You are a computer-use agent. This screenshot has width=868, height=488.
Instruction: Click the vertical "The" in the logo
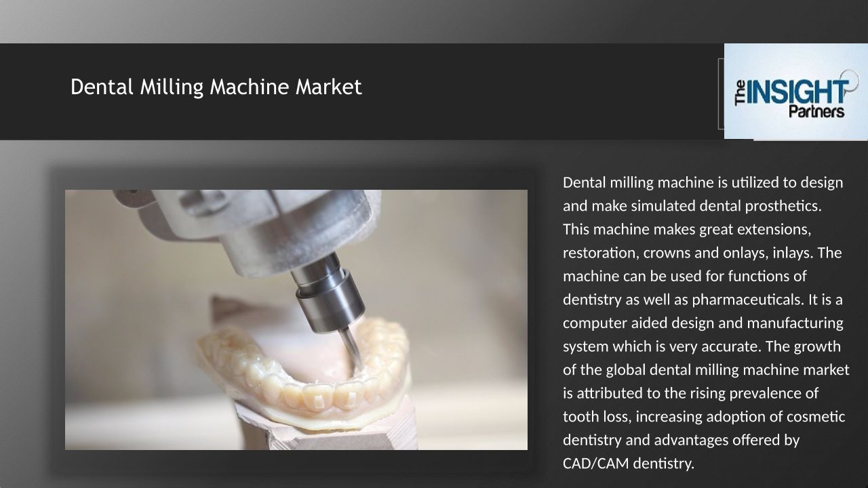[740, 92]
